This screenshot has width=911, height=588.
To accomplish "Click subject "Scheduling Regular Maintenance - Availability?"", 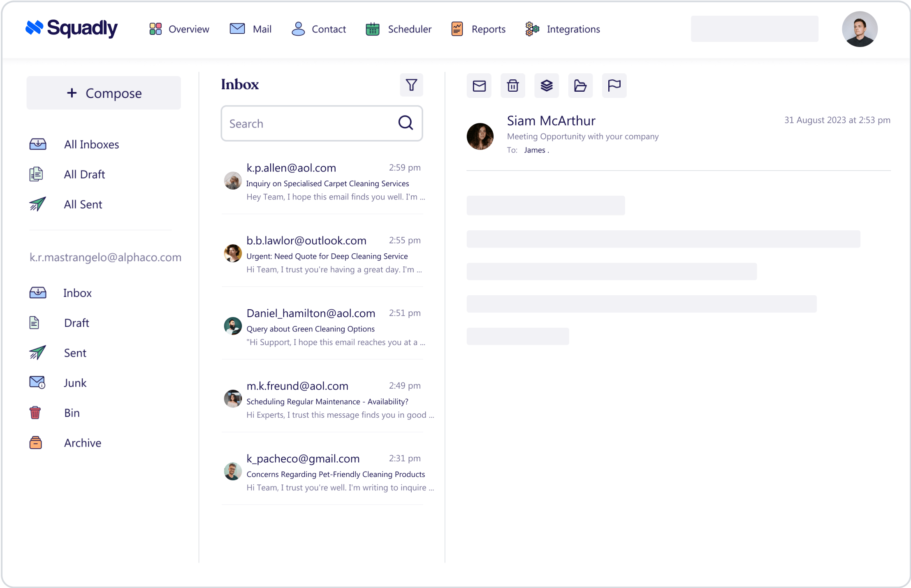I will [327, 402].
